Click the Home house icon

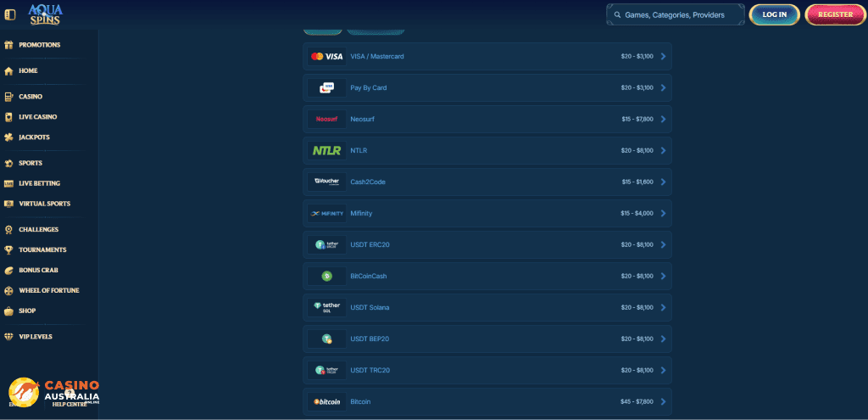coord(8,71)
